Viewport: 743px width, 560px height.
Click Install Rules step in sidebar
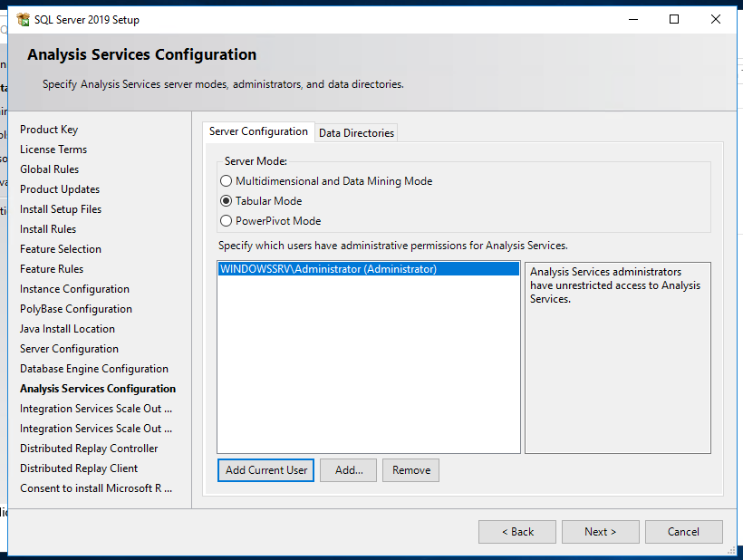point(48,229)
